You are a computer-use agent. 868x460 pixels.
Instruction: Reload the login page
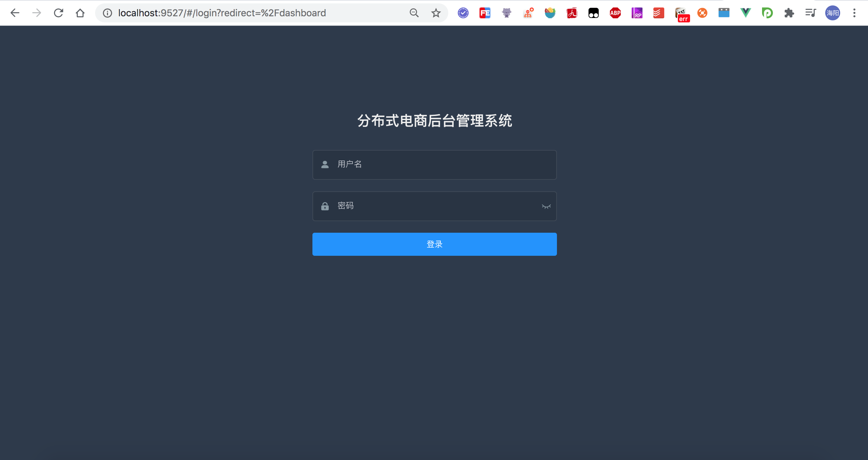tap(58, 13)
